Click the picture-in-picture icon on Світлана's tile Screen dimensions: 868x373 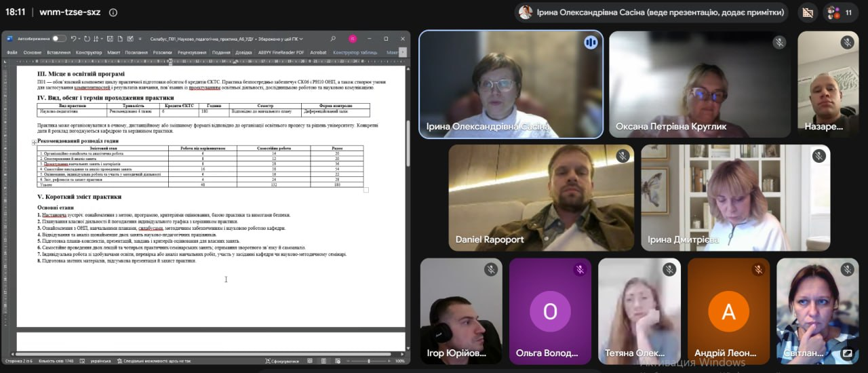tap(847, 353)
